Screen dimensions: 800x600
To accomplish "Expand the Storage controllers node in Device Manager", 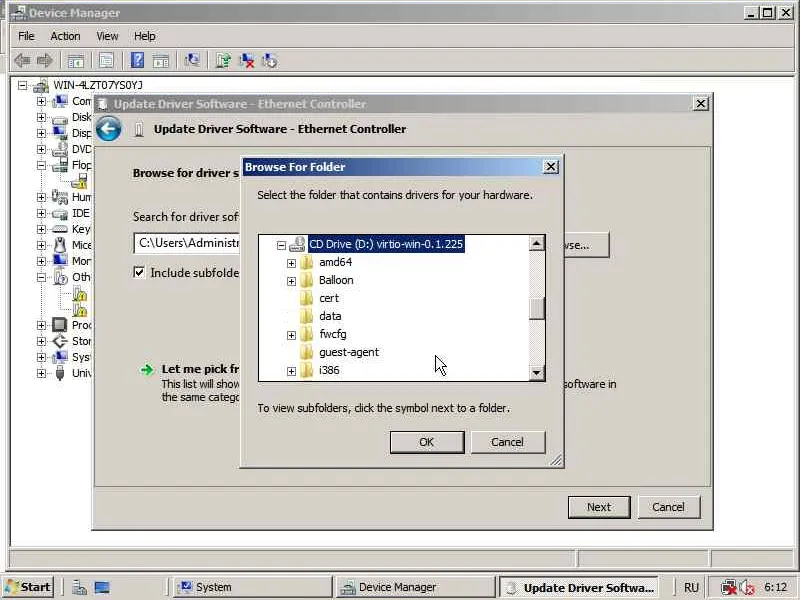I will 41,341.
